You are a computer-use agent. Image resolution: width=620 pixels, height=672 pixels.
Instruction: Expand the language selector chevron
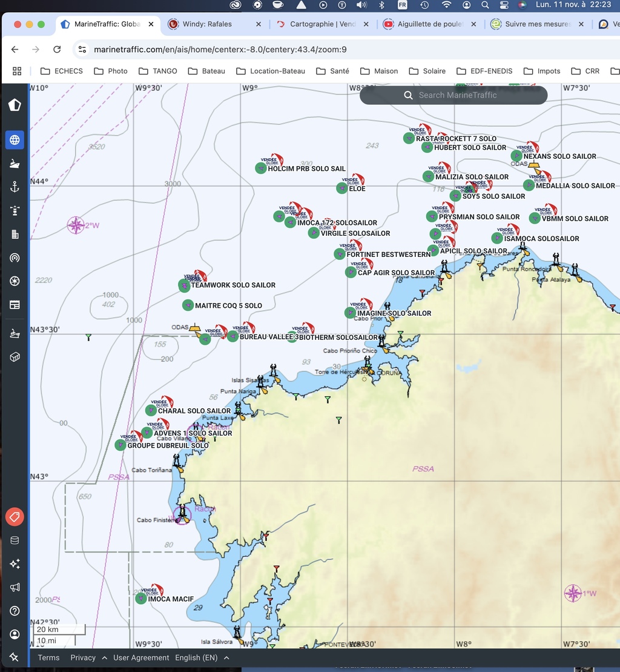click(x=226, y=657)
